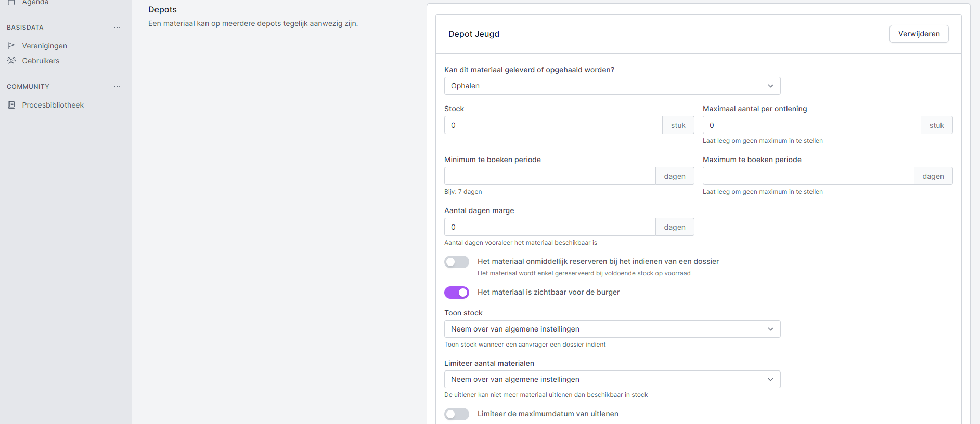Click the Minimum te boeken periode field

pos(549,176)
